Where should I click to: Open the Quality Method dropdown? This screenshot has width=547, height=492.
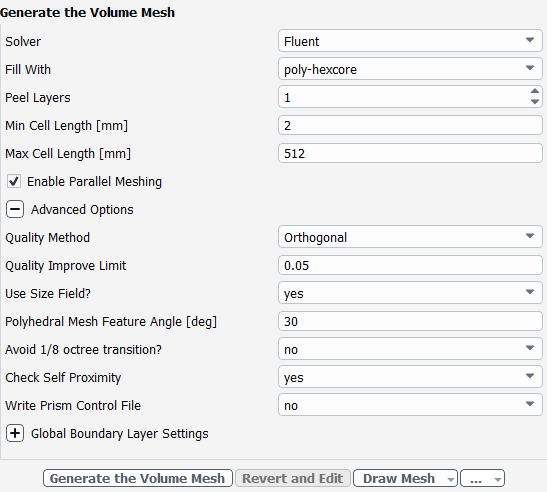click(410, 237)
